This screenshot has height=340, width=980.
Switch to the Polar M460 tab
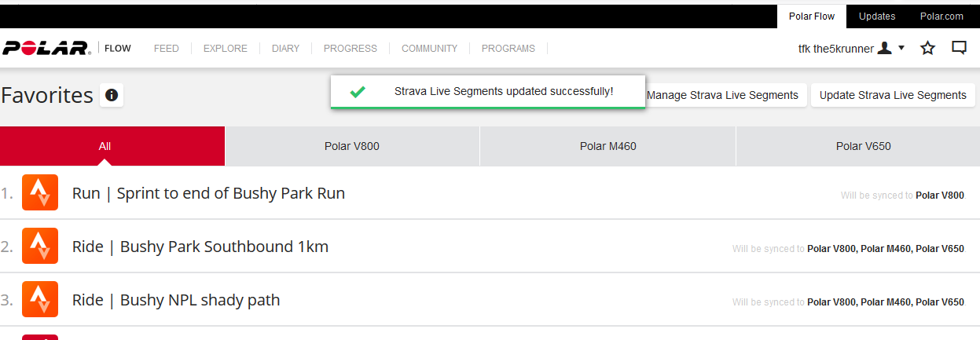[607, 146]
